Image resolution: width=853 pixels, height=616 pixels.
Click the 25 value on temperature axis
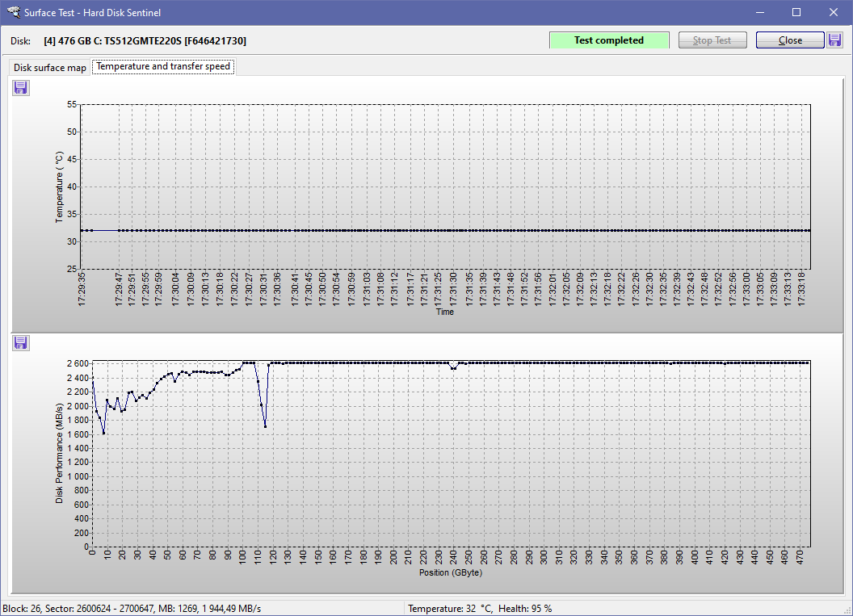[x=72, y=269]
